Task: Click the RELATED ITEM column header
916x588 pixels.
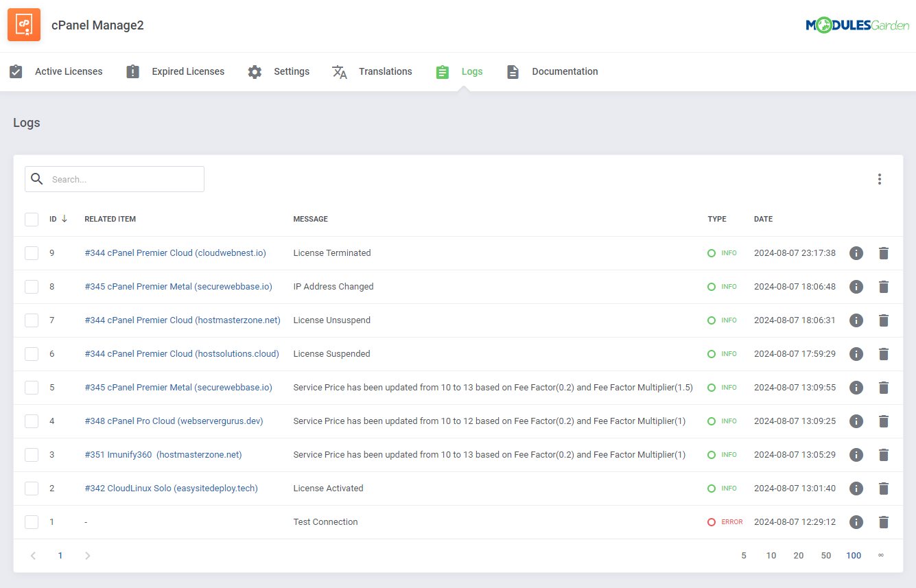Action: (110, 220)
